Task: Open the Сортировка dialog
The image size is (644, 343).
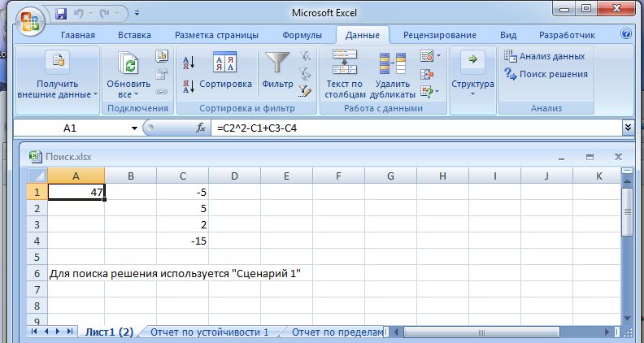Action: (225, 70)
